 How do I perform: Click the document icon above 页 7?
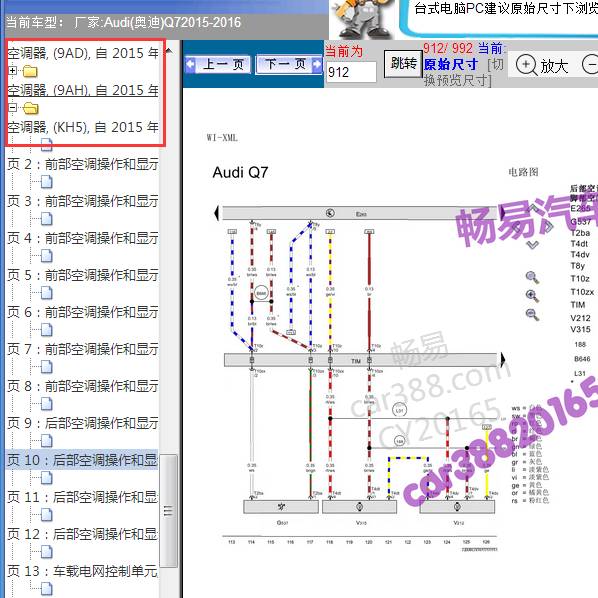point(47,330)
